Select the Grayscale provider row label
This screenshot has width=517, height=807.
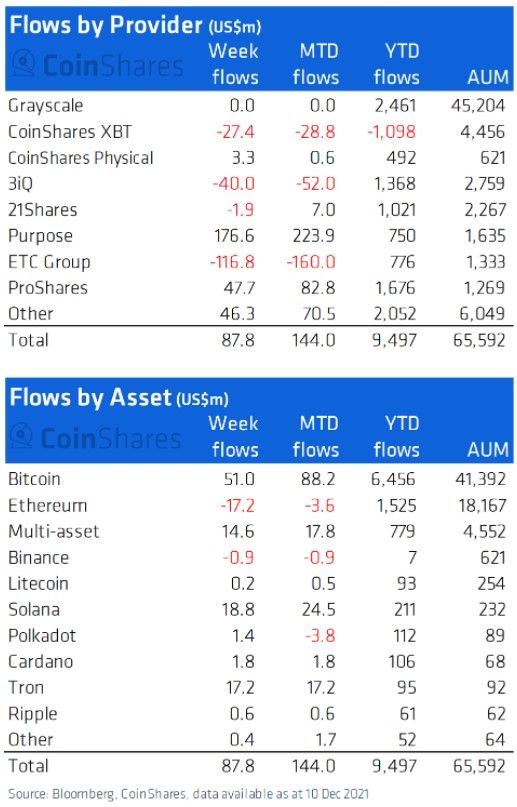click(x=46, y=106)
